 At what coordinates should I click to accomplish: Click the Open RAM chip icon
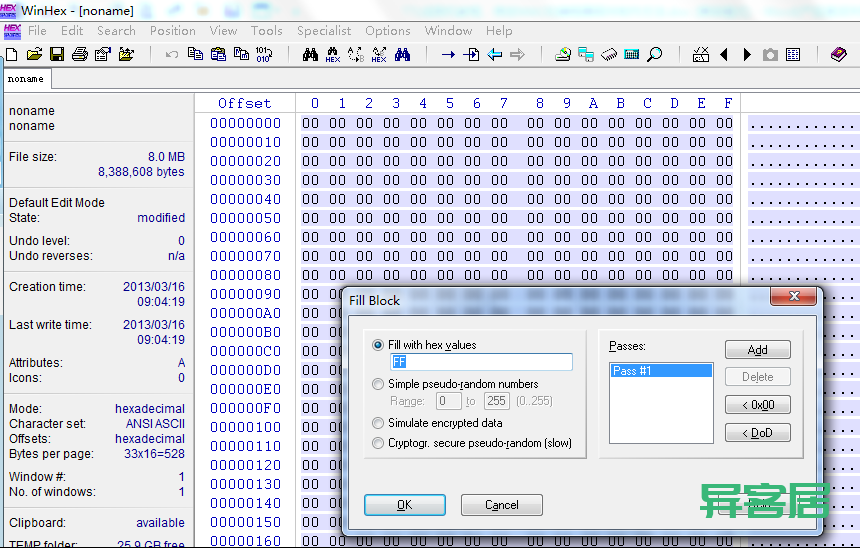(609, 54)
